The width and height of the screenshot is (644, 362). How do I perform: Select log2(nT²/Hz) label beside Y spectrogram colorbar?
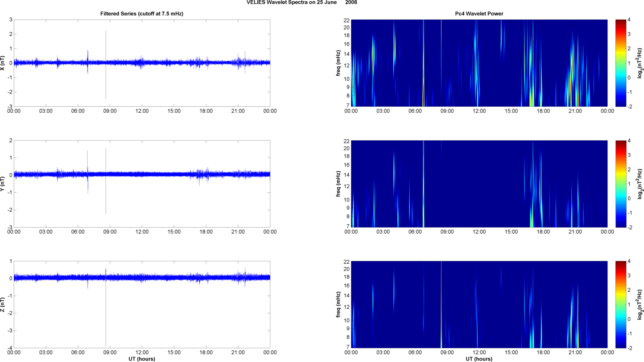coord(639,184)
